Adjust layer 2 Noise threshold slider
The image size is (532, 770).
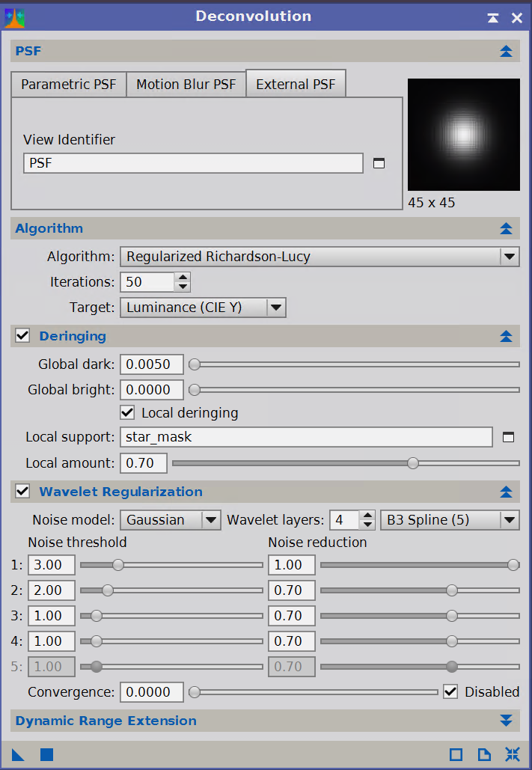[171, 590]
